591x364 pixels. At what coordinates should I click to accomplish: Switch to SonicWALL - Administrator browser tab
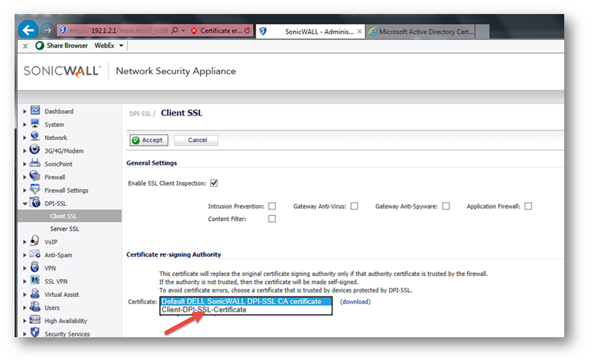click(310, 32)
